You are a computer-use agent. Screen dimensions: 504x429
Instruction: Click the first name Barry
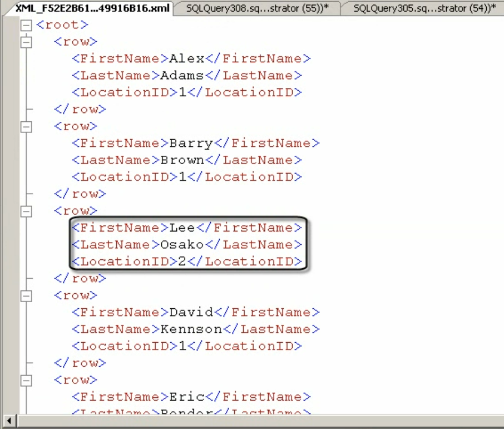click(191, 143)
